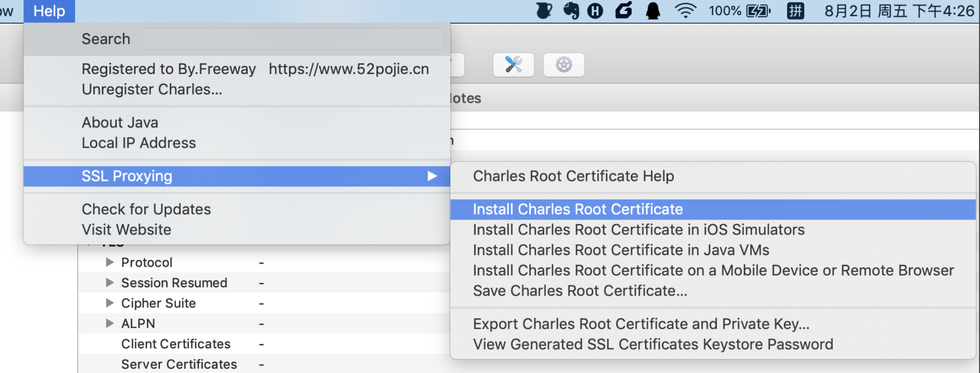This screenshot has width=980, height=373.
Task: Expand the Session Resumed row triangle
Action: coord(109,283)
